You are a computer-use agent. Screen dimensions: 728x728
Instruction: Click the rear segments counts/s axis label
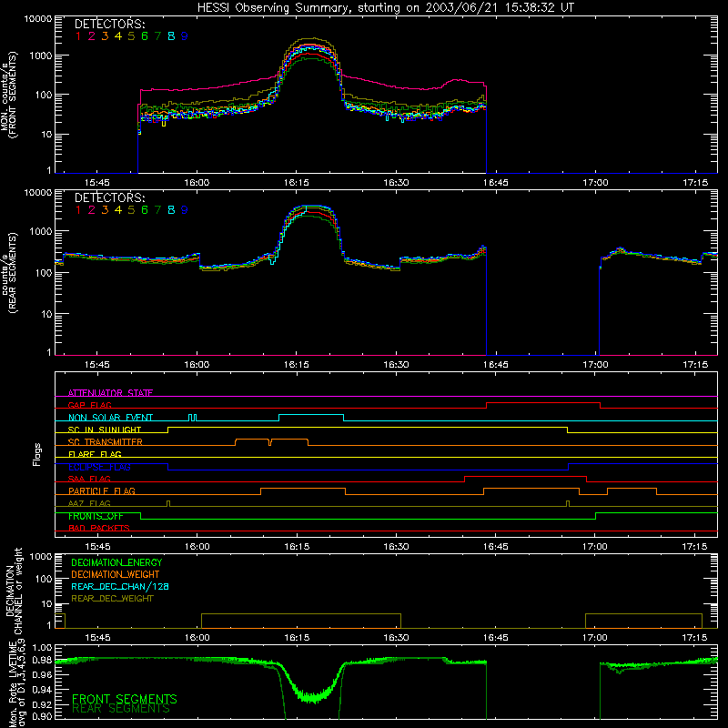pos(8,272)
